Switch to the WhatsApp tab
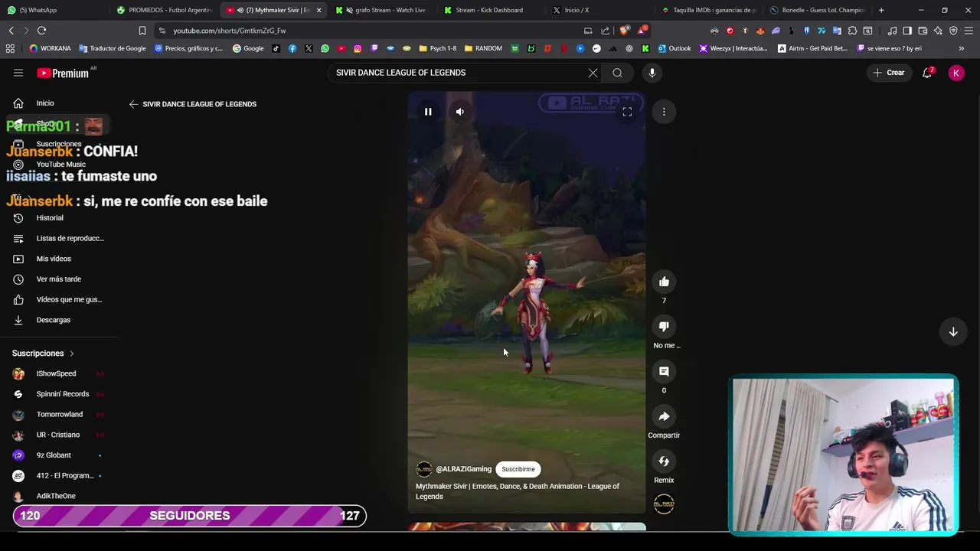This screenshot has height=551, width=980. click(54, 10)
